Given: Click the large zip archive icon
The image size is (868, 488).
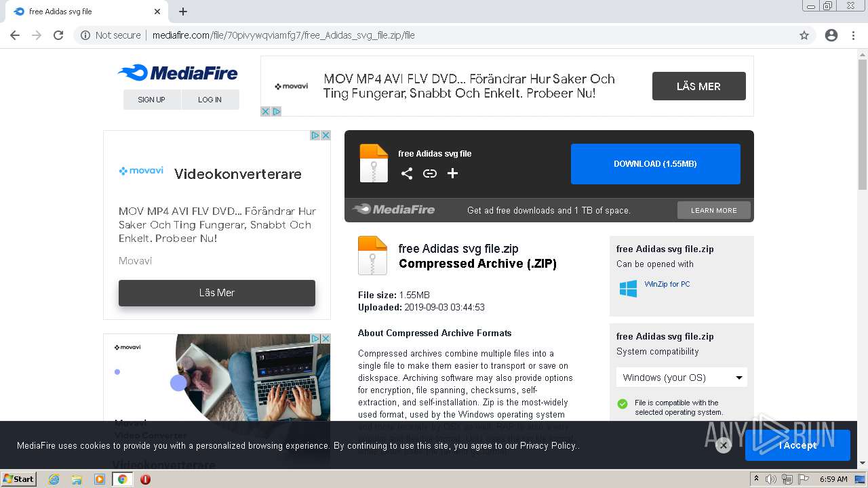Looking at the screenshot, I should tap(372, 256).
